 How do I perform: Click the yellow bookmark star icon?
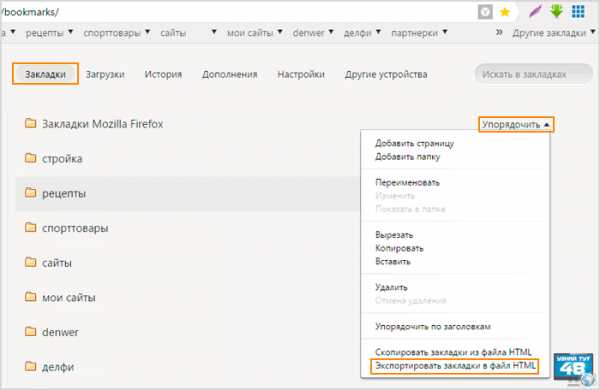[505, 12]
